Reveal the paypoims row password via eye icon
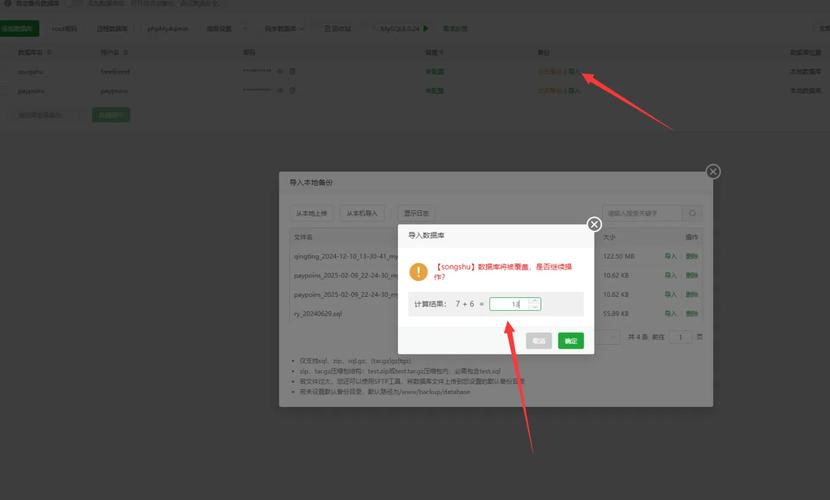This screenshot has height=500, width=830. pos(280,90)
